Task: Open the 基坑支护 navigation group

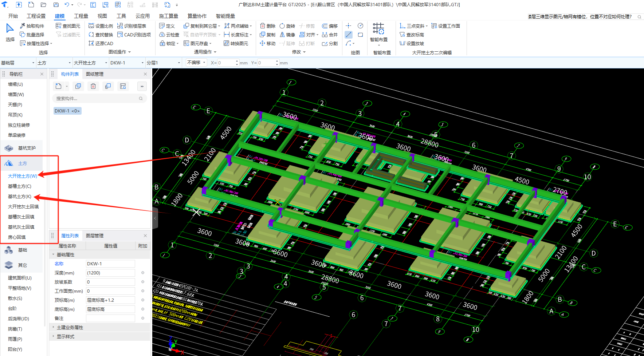Action: [21, 148]
